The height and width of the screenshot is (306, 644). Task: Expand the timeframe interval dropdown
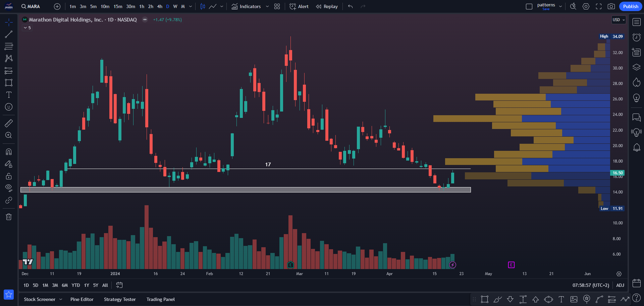coord(191,6)
